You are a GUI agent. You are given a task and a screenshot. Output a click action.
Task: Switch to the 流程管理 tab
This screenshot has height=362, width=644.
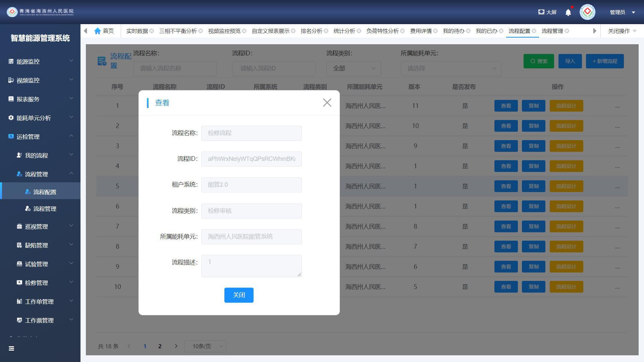coord(552,31)
